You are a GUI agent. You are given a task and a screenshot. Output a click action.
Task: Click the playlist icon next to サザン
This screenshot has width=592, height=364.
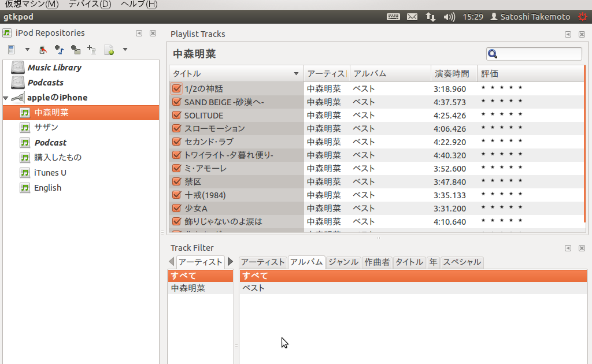[25, 128]
